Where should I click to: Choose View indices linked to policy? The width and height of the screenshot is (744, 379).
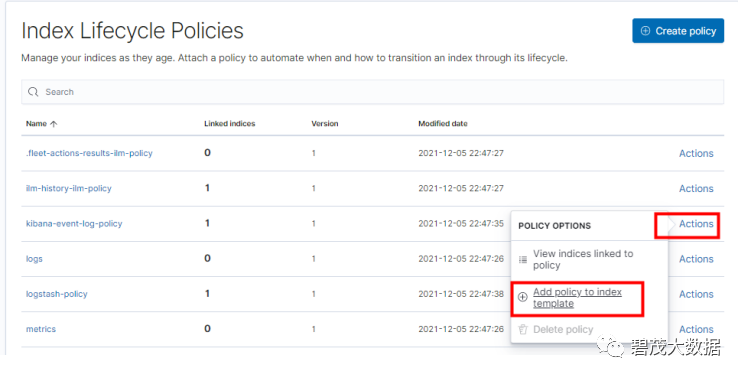pyautogui.click(x=583, y=259)
